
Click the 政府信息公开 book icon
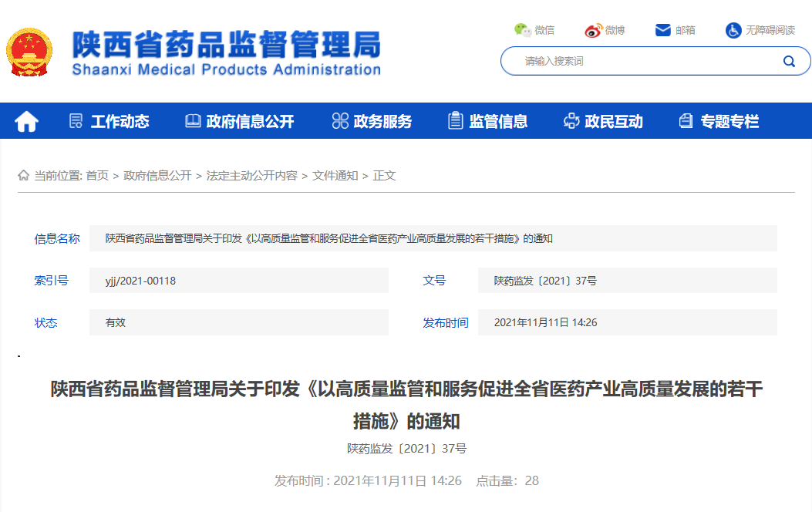click(x=193, y=121)
